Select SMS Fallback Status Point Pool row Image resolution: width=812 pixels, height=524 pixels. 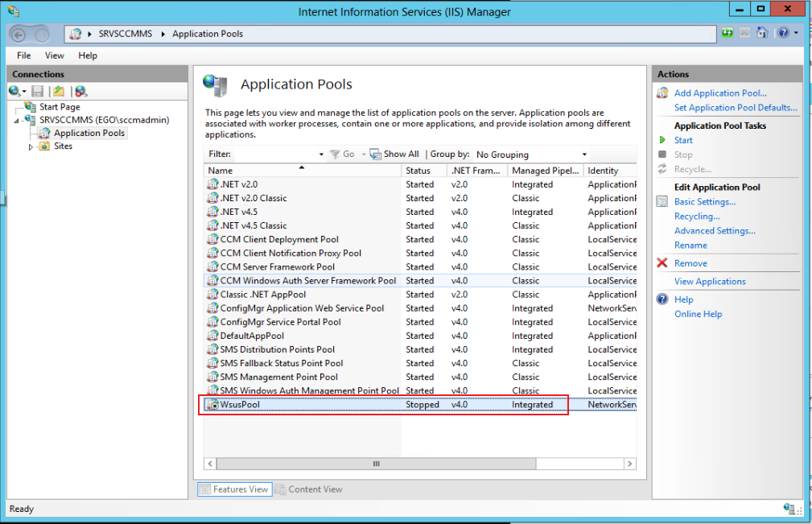(x=420, y=363)
